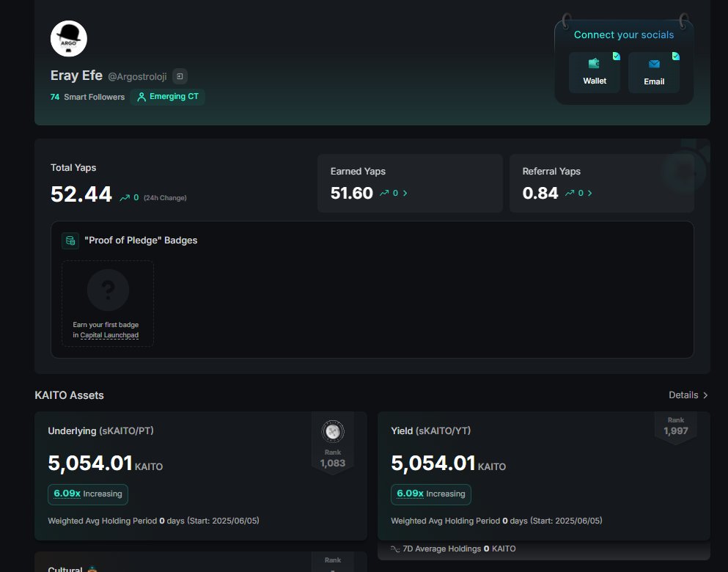
Task: Connect the Wallet social button
Action: pyautogui.click(x=595, y=73)
